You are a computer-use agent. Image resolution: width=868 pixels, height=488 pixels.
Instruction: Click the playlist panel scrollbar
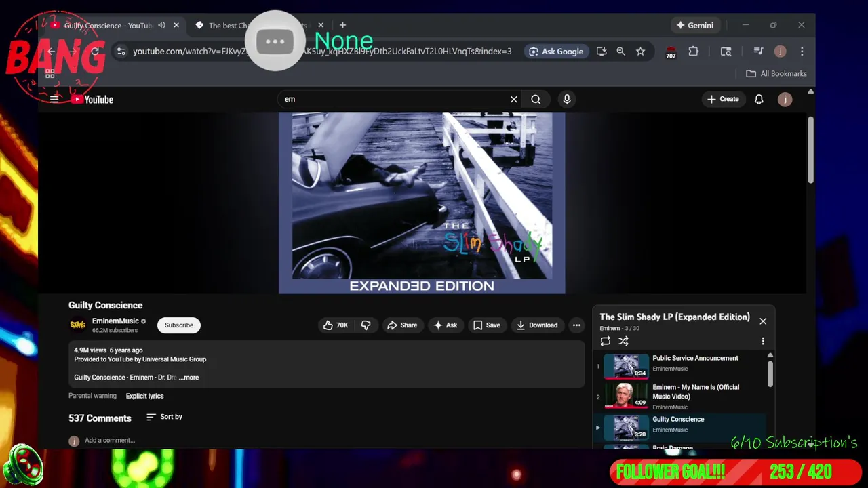click(x=770, y=373)
